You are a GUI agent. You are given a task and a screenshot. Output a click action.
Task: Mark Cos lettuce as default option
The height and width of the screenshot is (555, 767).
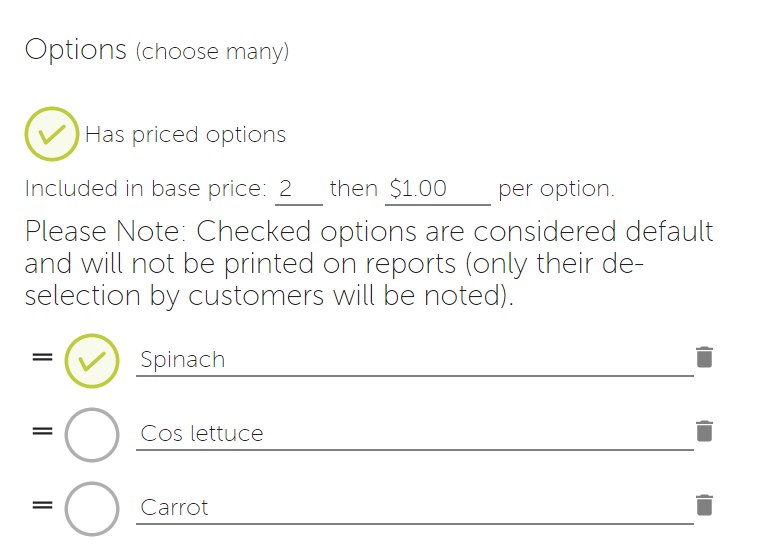coord(92,435)
